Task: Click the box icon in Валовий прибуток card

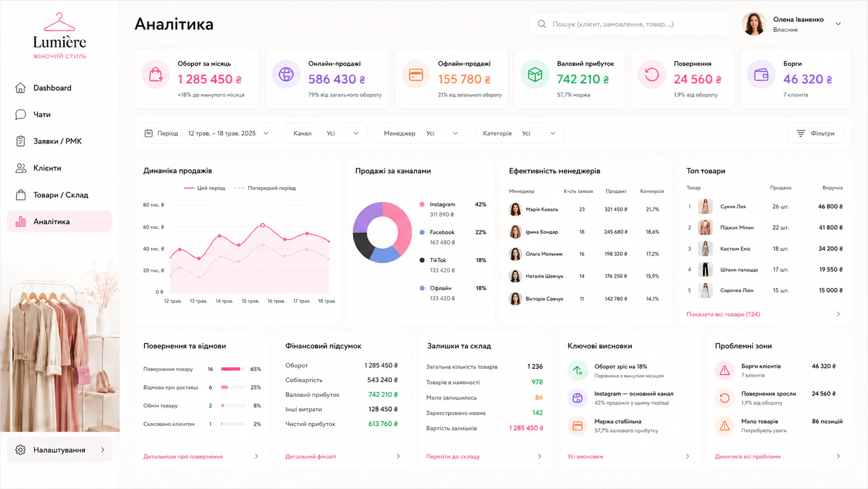Action: coord(535,75)
